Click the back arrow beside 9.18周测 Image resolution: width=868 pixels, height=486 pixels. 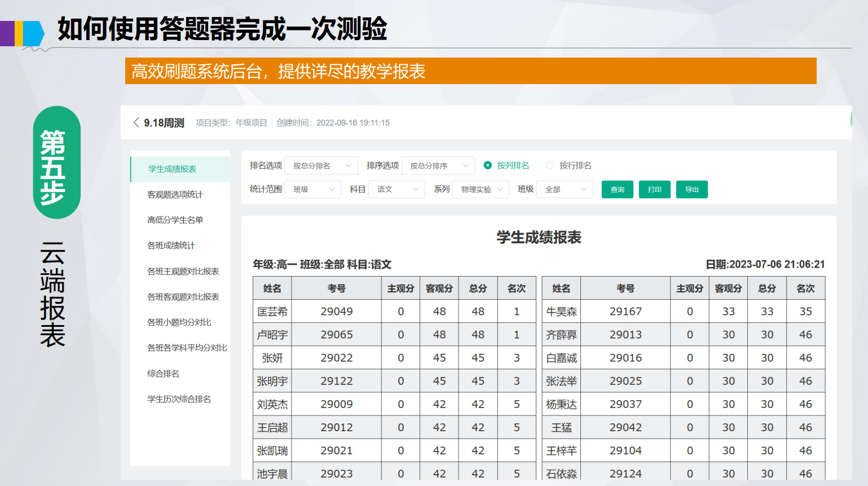(136, 122)
